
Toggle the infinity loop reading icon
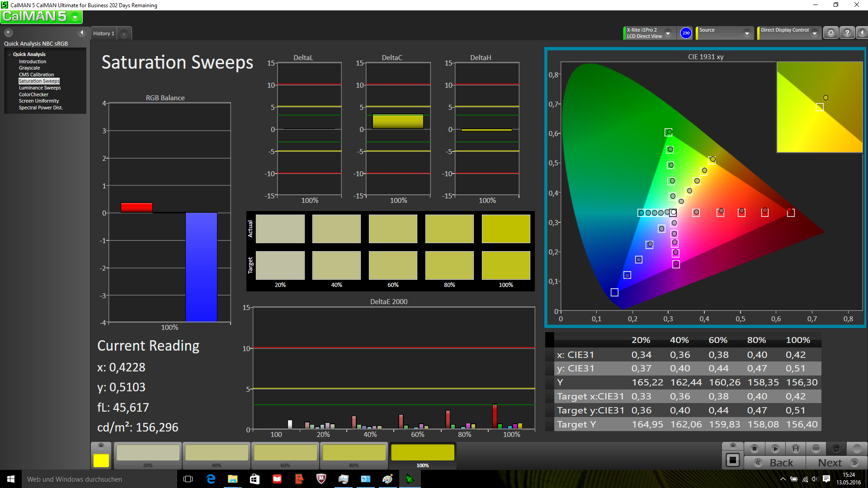coord(816,449)
